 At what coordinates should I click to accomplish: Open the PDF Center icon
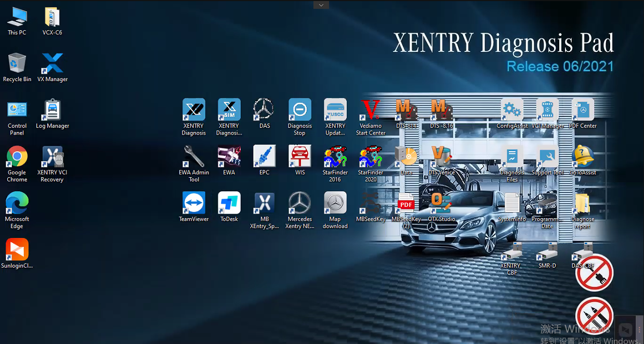click(583, 110)
